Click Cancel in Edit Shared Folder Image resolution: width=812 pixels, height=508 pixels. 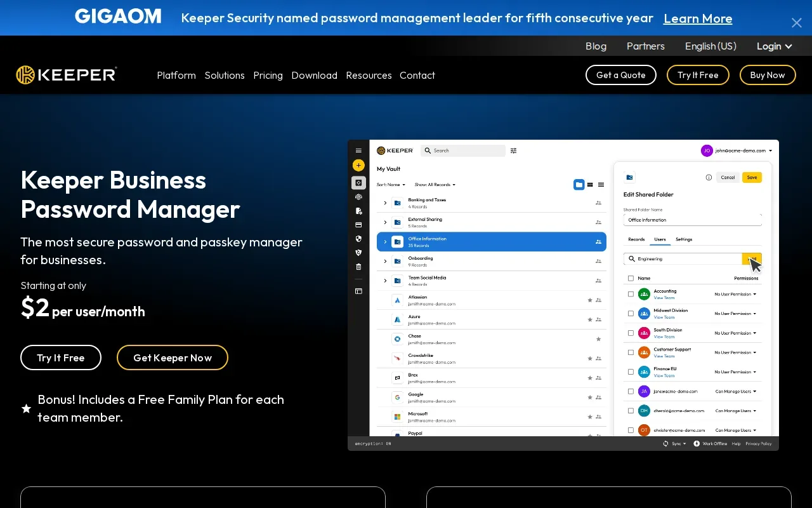coord(728,177)
